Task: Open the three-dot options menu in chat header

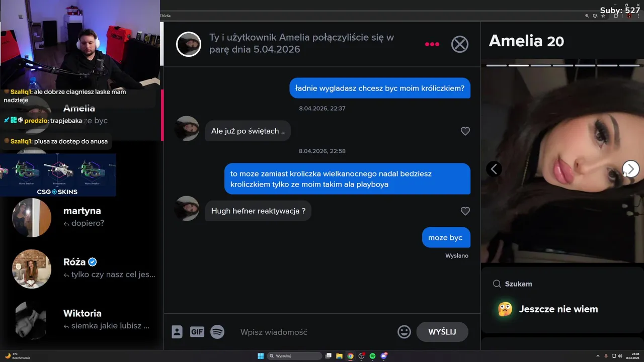Action: coord(432,44)
